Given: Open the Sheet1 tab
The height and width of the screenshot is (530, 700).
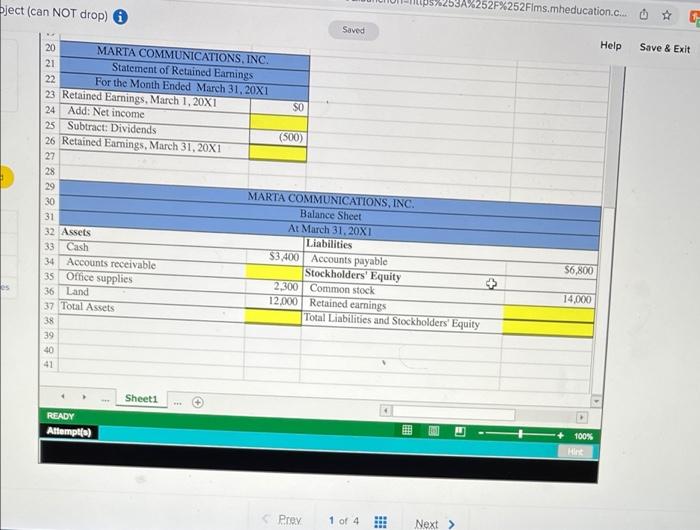Looking at the screenshot, I should [142, 398].
